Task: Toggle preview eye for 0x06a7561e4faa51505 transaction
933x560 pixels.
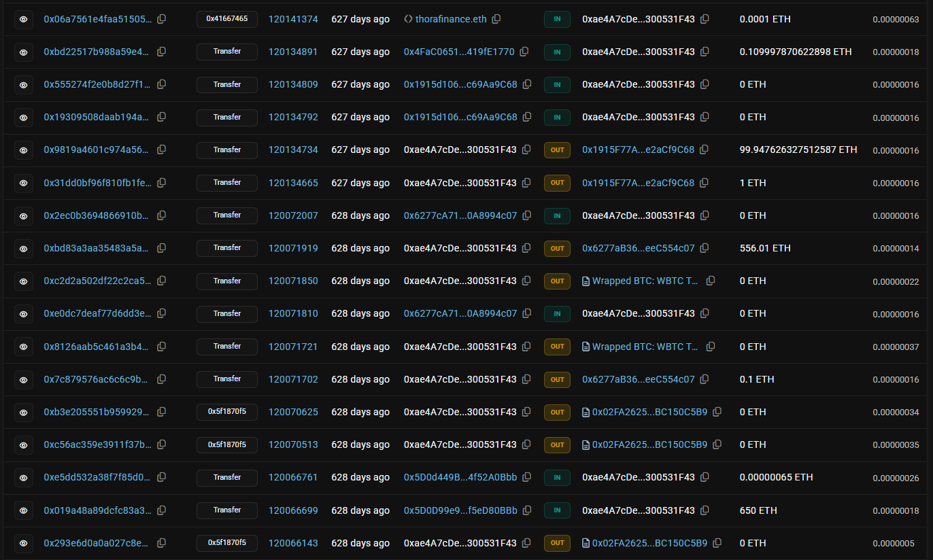Action: pos(23,19)
